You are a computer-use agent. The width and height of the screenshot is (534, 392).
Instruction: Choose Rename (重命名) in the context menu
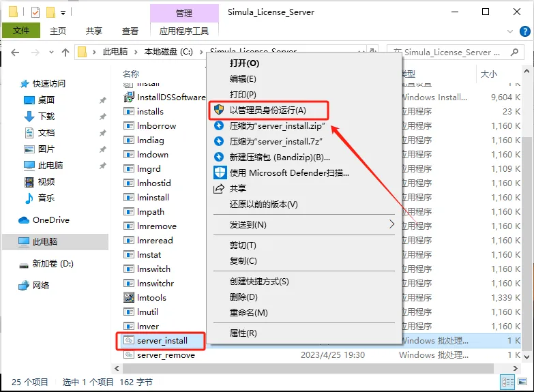(249, 313)
